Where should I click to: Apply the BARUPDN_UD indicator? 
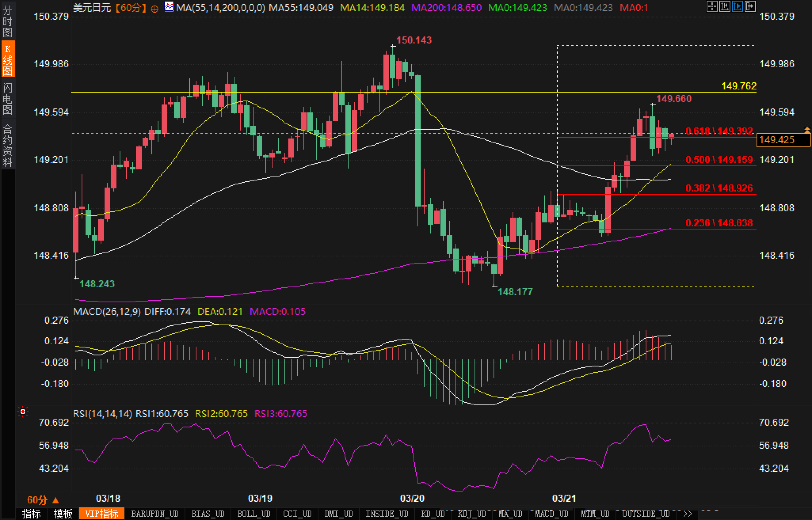tap(155, 514)
